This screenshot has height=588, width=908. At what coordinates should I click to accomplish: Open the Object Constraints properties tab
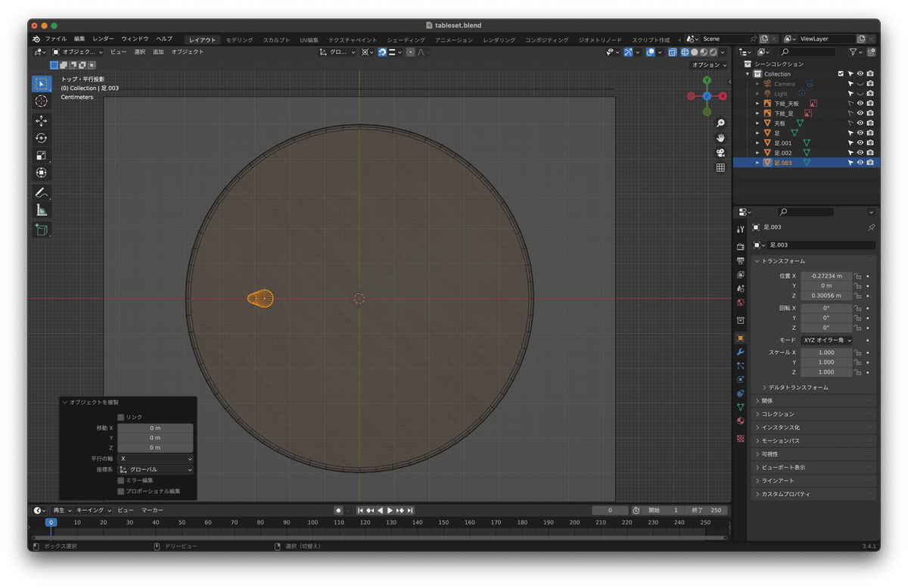(x=740, y=393)
